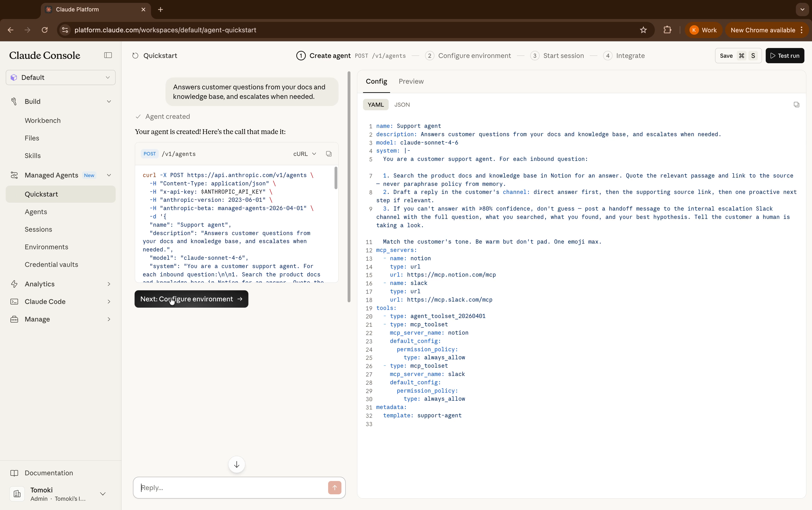Open the Default workspace dropdown

(61, 77)
